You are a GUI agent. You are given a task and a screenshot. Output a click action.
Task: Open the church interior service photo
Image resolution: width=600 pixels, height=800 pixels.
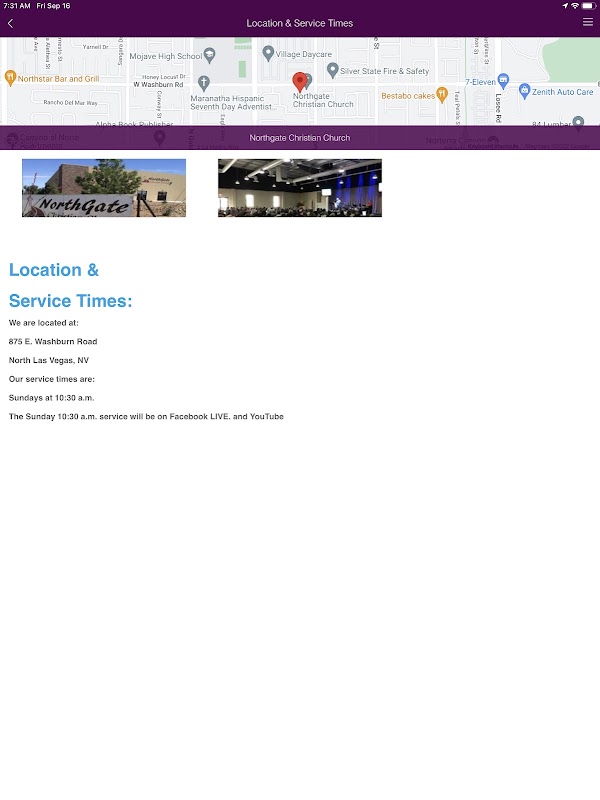(300, 188)
